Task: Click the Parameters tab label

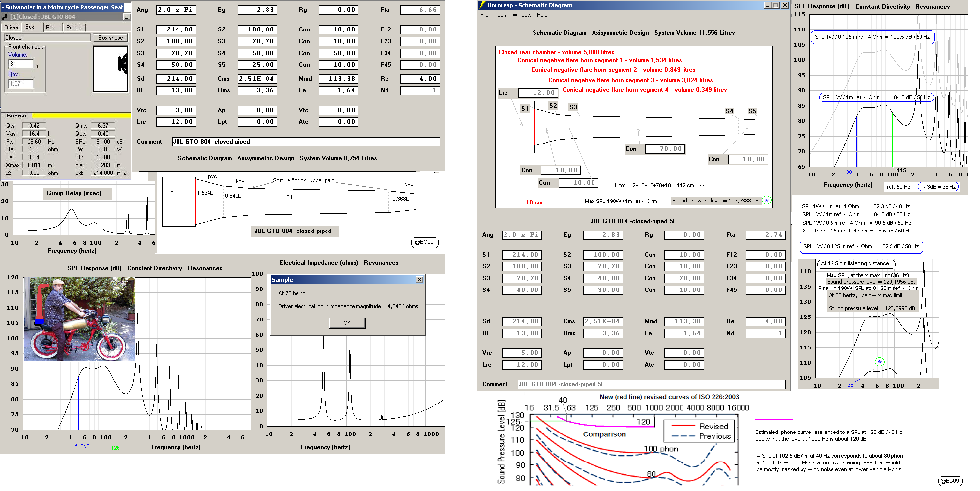Action: [x=17, y=116]
